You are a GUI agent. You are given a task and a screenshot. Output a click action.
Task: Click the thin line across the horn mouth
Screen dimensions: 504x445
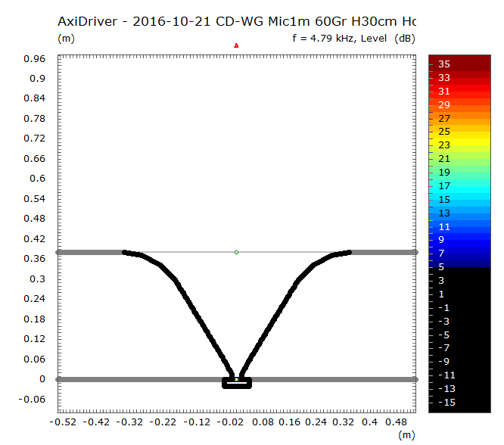pyautogui.click(x=197, y=252)
